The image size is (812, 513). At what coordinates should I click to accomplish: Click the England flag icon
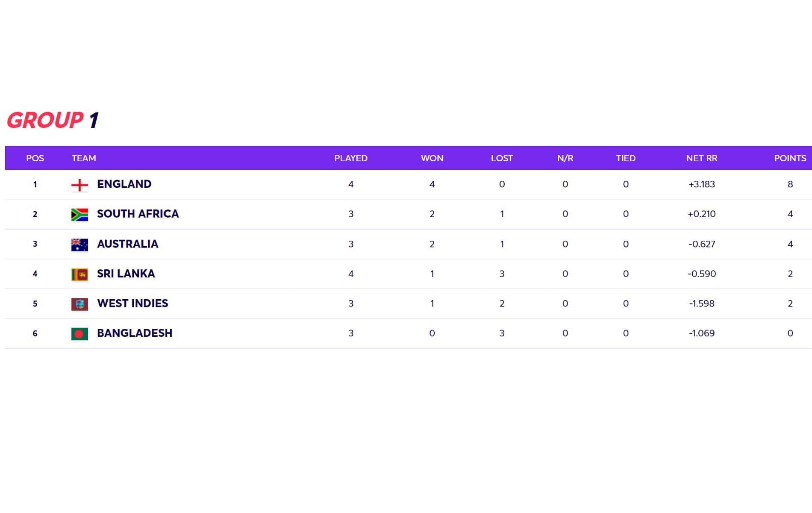tap(79, 185)
